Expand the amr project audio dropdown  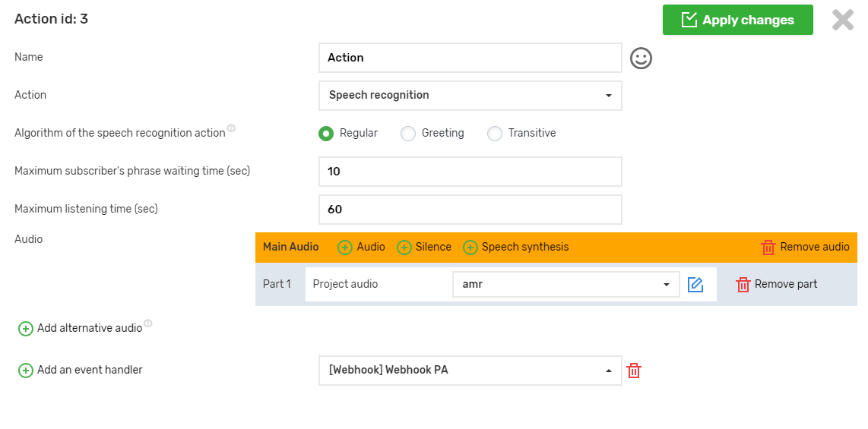pyautogui.click(x=565, y=285)
